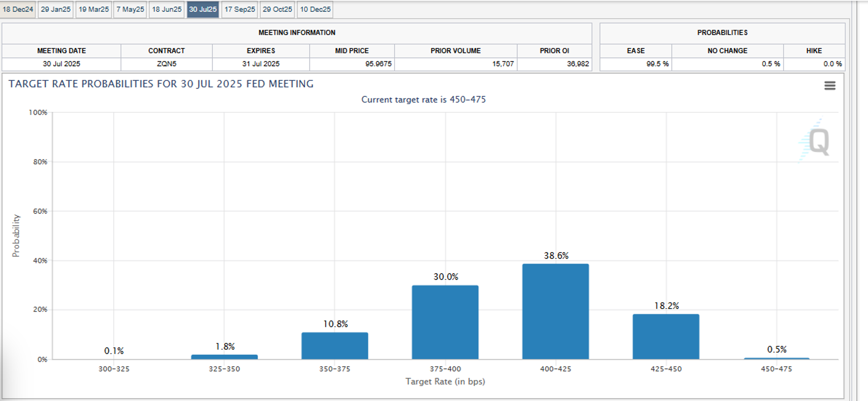This screenshot has height=401, width=868.
Task: Click the 1.8% bar for 325-350
Action: [x=224, y=357]
